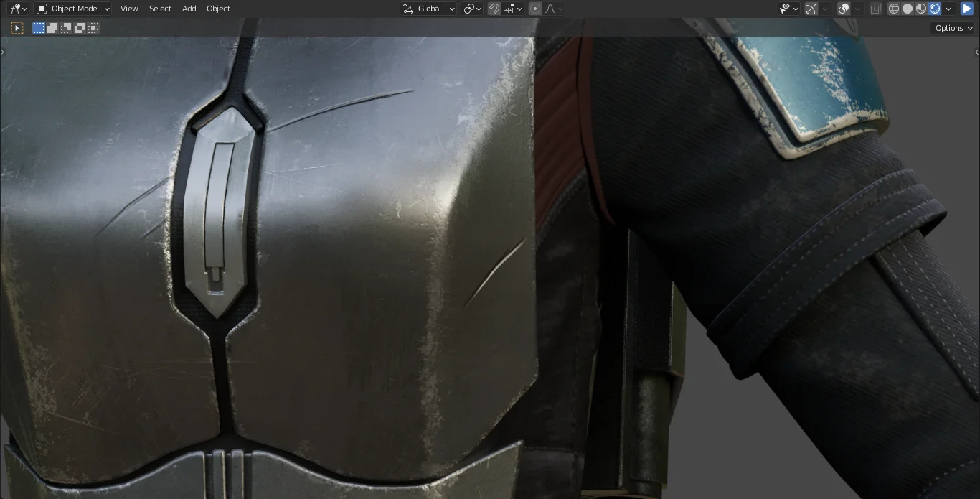The width and height of the screenshot is (980, 499).
Task: Select the Extend selection mode icon
Action: click(x=52, y=28)
